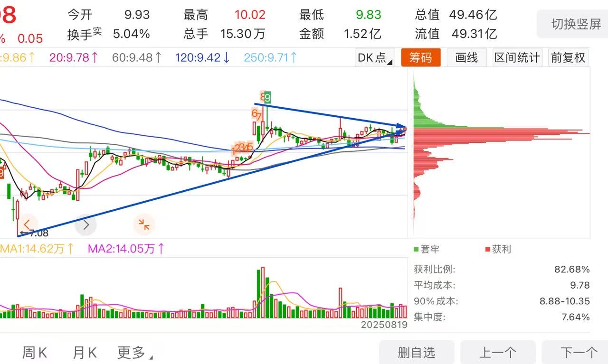Toggle the 筹码 chip distribution button

(x=421, y=58)
